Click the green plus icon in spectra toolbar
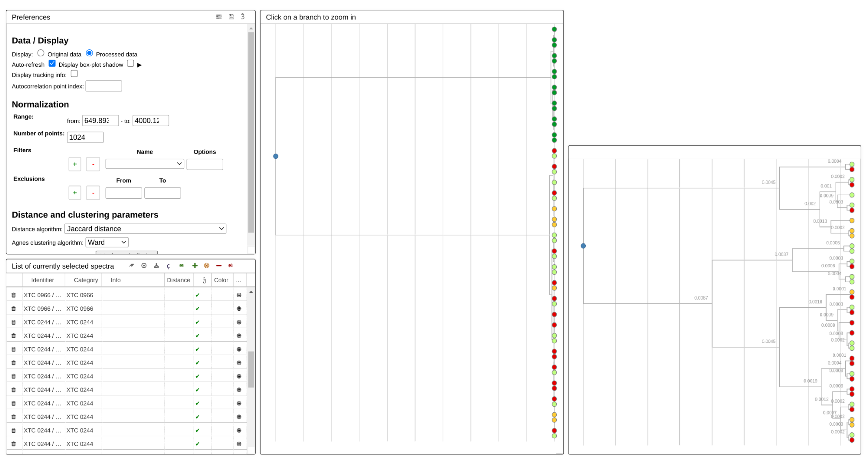 coord(195,266)
